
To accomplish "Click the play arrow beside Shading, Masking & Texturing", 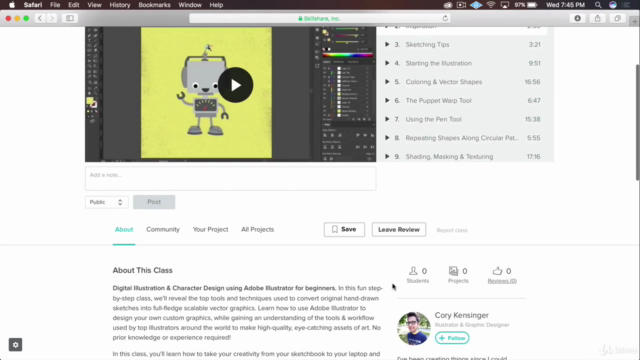I will coord(387,156).
